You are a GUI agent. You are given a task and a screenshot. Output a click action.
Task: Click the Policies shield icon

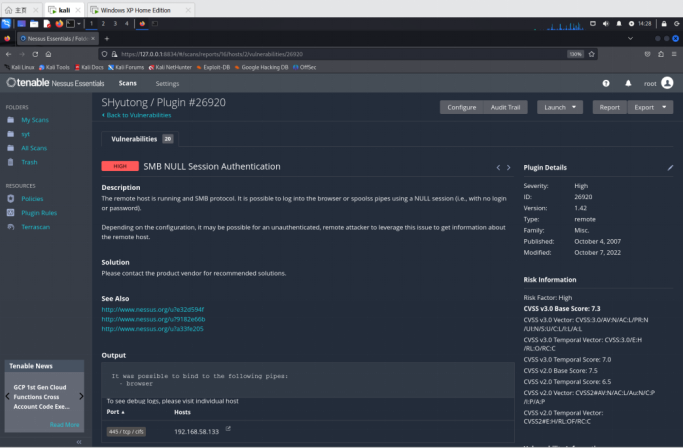[11, 198]
